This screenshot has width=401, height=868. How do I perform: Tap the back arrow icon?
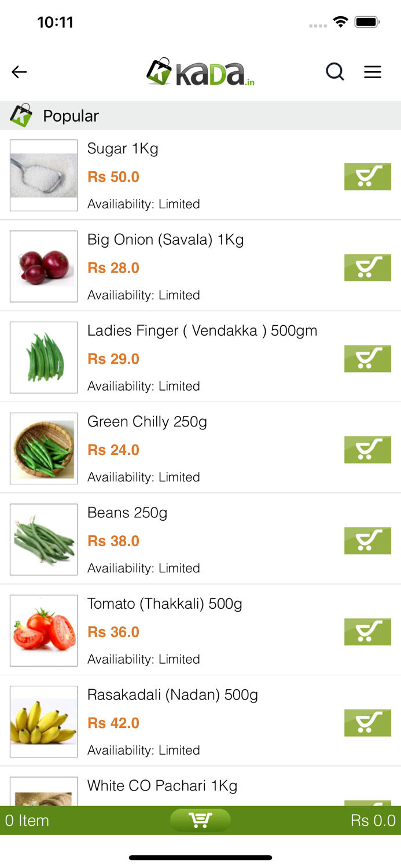click(x=19, y=72)
